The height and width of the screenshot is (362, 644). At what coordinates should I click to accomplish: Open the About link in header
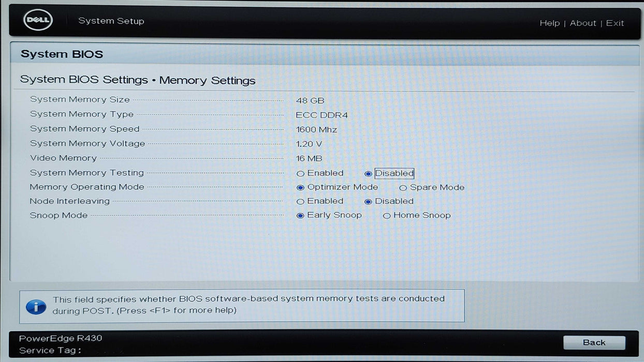583,23
